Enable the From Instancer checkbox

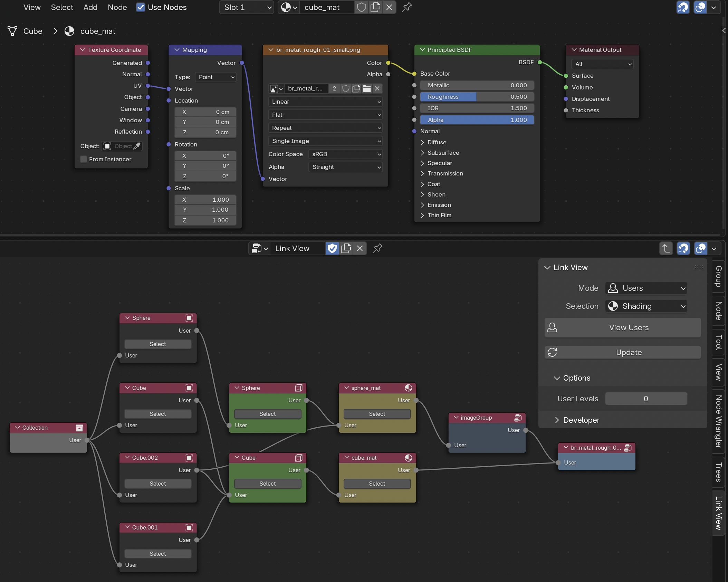[84, 159]
